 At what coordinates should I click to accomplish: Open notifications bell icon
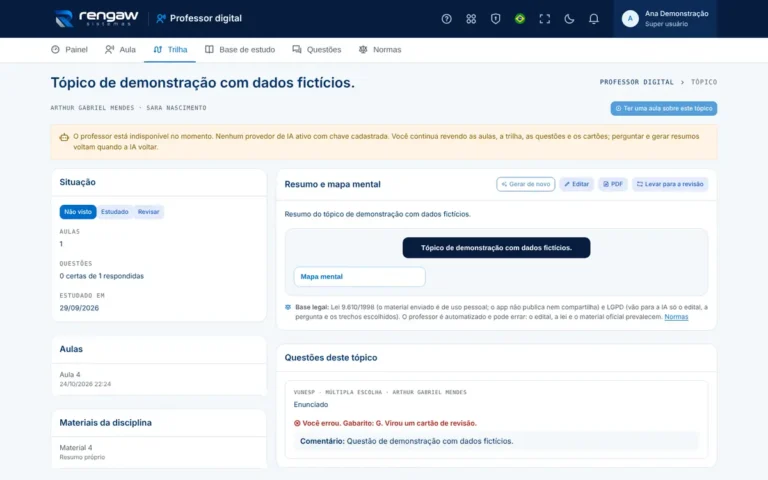pyautogui.click(x=593, y=19)
